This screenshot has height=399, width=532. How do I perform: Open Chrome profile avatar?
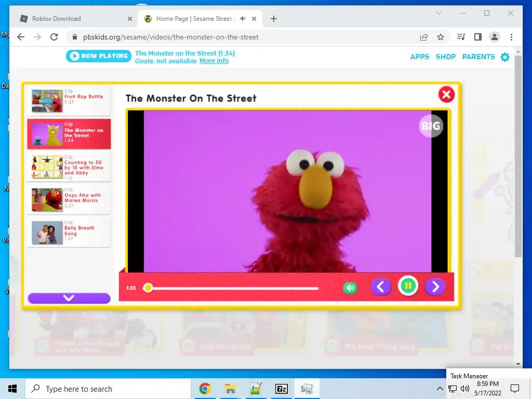pyautogui.click(x=495, y=37)
